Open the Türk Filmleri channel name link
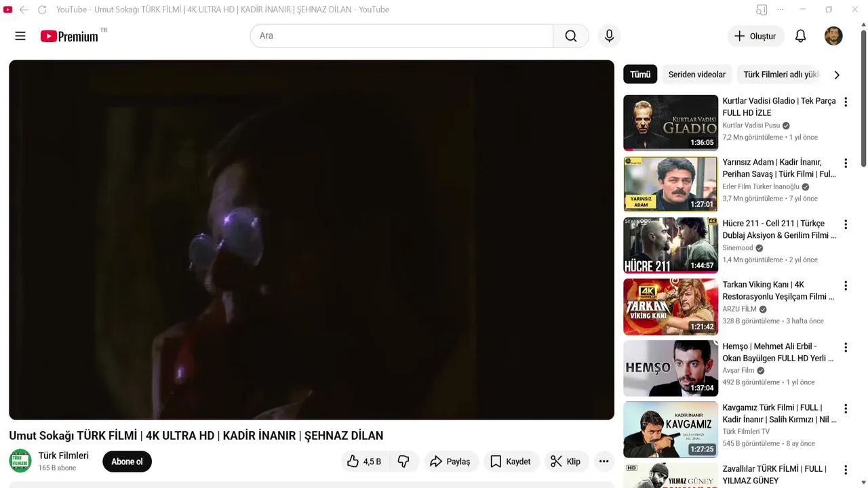 [x=64, y=455]
